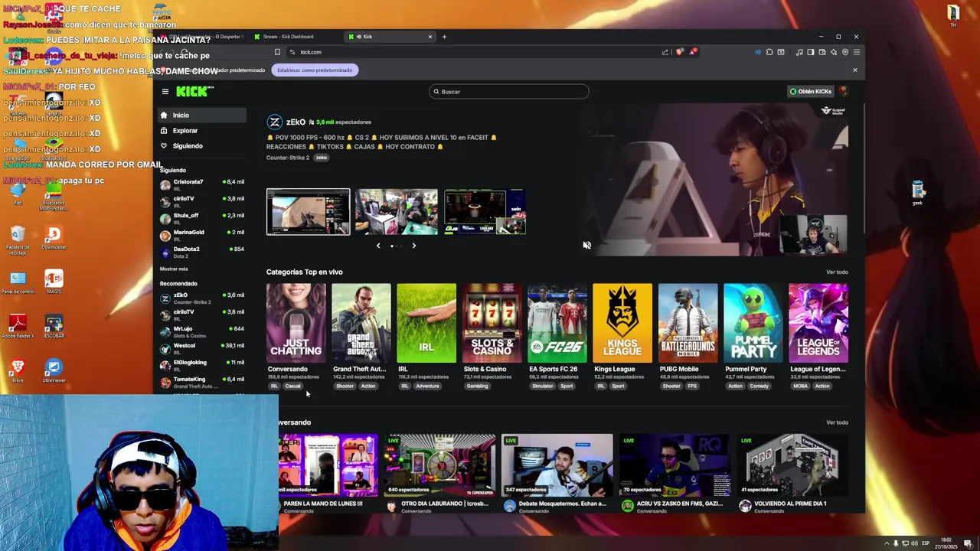Open TomateKing recommended channel

(201, 382)
